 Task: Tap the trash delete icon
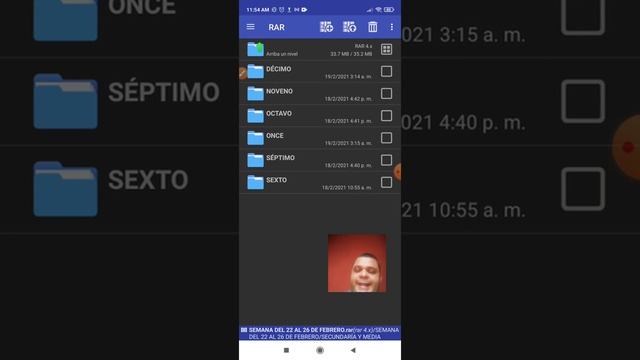click(x=372, y=27)
